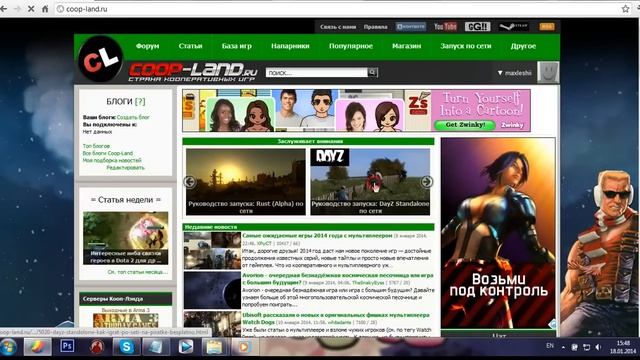Click the Arma 3 server banner
Viewport: 640px width, 360px height.
(125, 320)
